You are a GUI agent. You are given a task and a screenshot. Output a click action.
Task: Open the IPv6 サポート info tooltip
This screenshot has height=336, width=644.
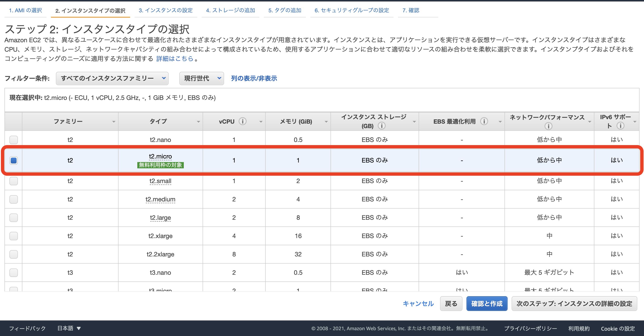(621, 126)
